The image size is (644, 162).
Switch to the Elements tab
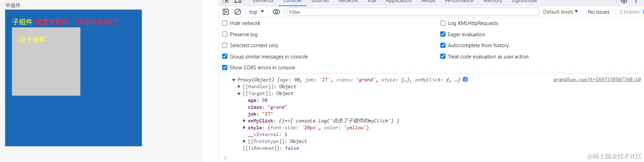263,1
